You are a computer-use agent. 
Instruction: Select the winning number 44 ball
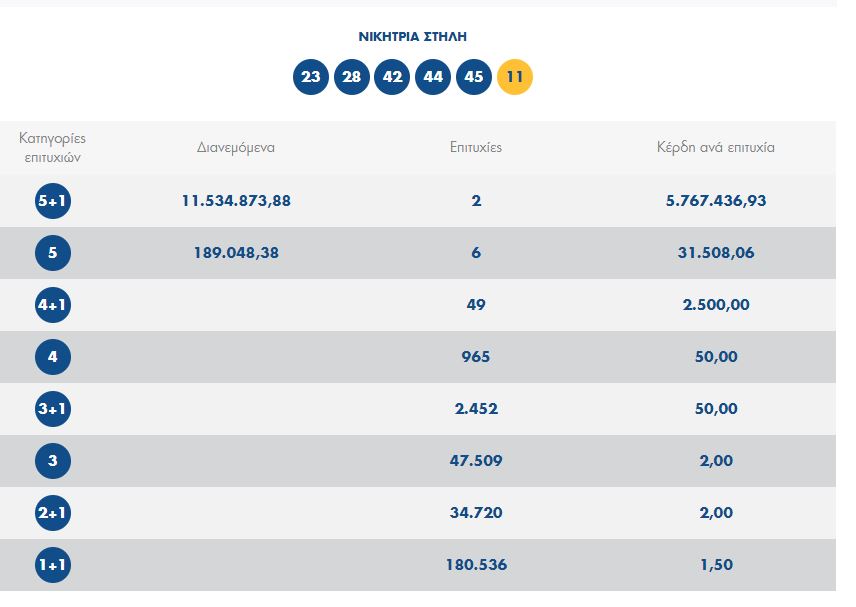[x=433, y=77]
